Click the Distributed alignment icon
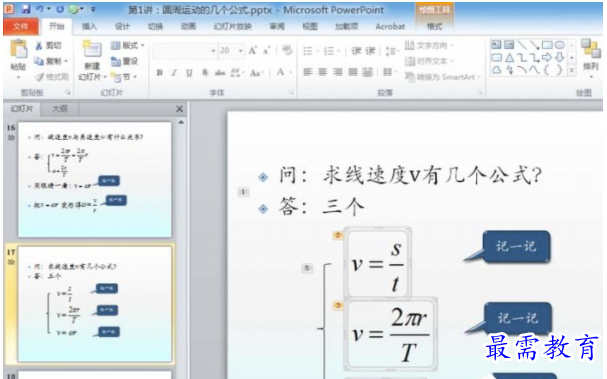The height and width of the screenshot is (379, 607). (x=368, y=72)
